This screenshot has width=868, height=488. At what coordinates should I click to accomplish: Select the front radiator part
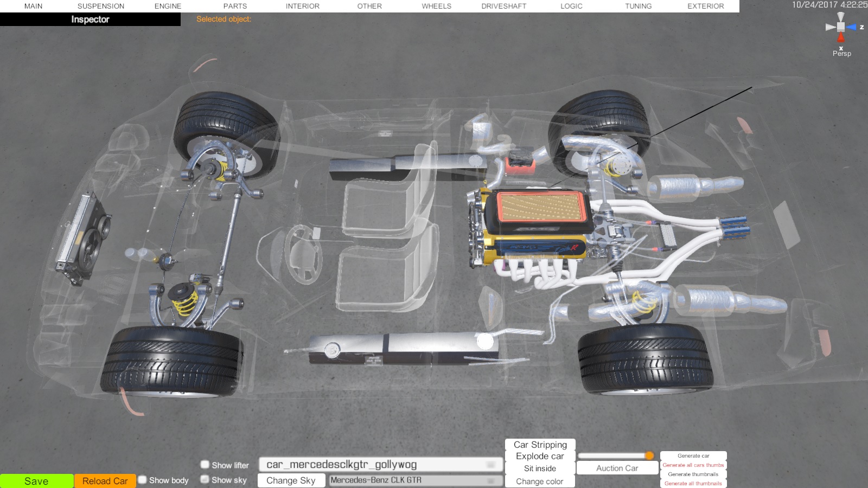pyautogui.click(x=83, y=239)
